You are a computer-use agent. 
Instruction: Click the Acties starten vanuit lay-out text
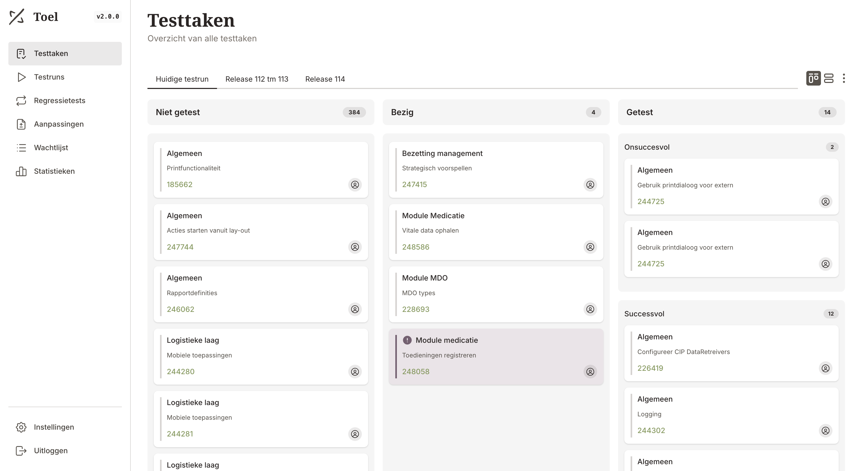coord(208,231)
